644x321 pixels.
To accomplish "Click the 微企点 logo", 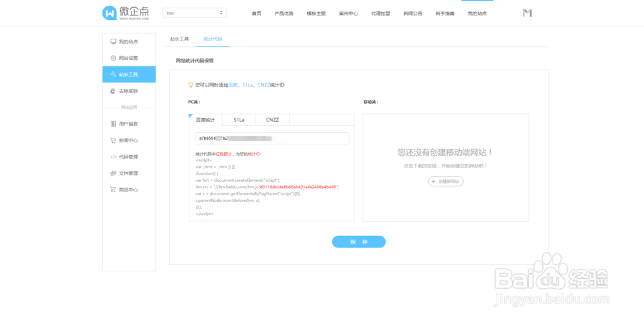I will (x=126, y=13).
